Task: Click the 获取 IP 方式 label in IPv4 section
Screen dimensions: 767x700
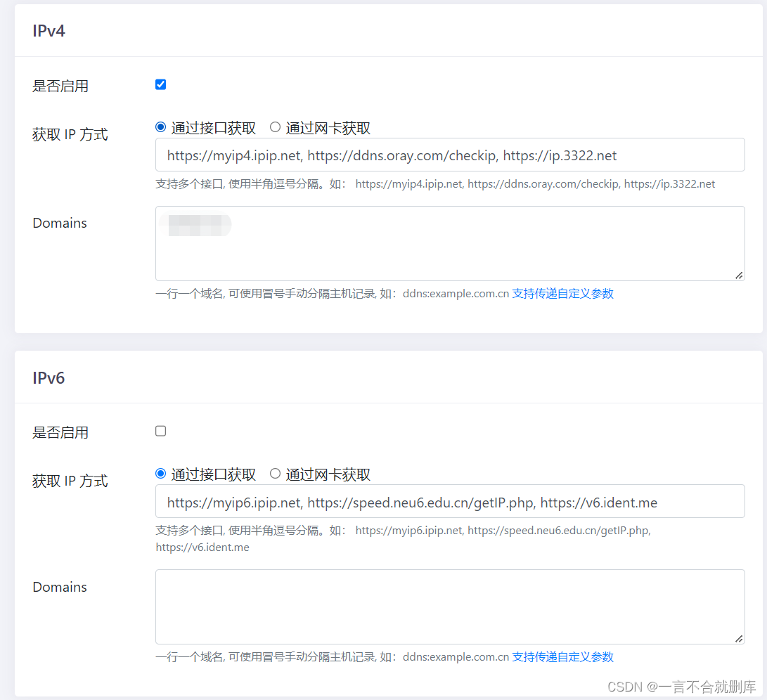Action: tap(70, 134)
